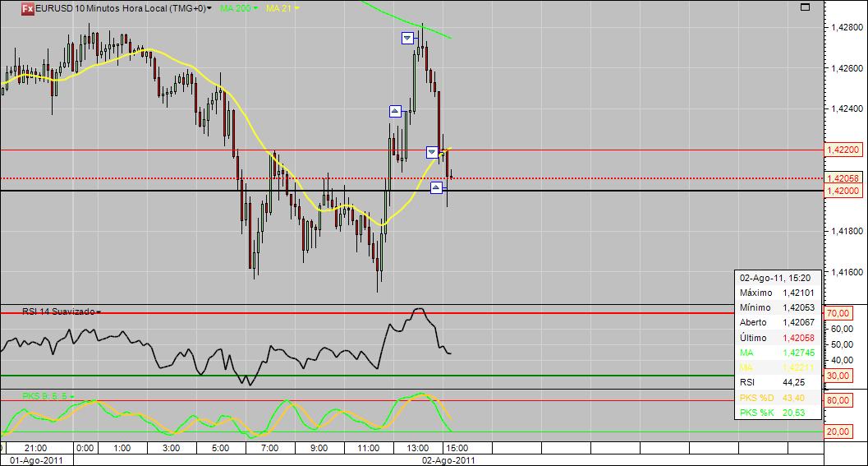
Task: Select the 1,42200 red price label
Action: 843,150
